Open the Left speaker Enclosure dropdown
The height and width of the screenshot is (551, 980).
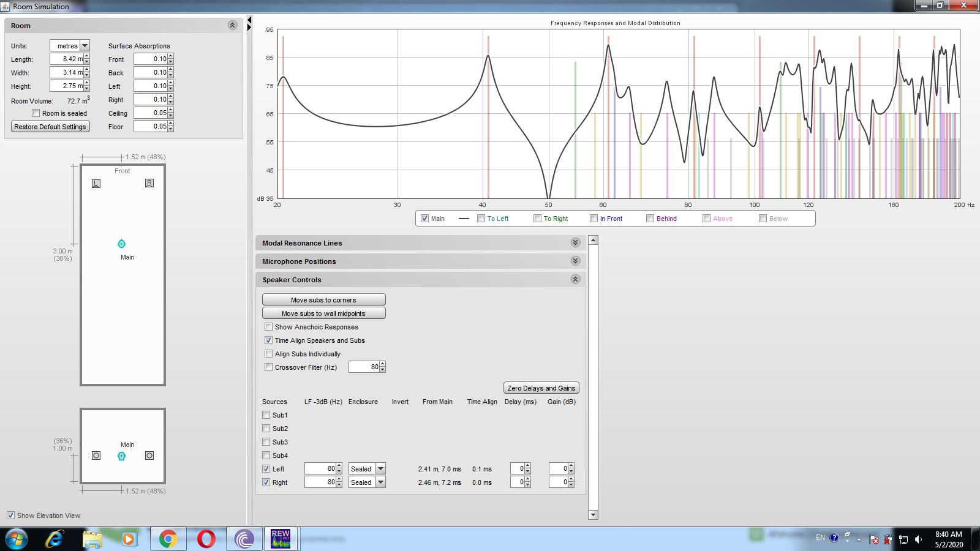tap(380, 469)
